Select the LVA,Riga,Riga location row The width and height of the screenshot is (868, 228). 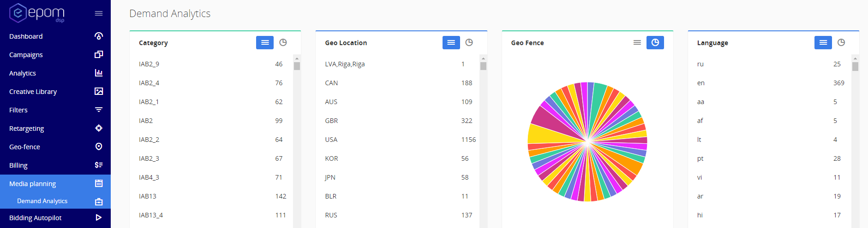click(397, 64)
